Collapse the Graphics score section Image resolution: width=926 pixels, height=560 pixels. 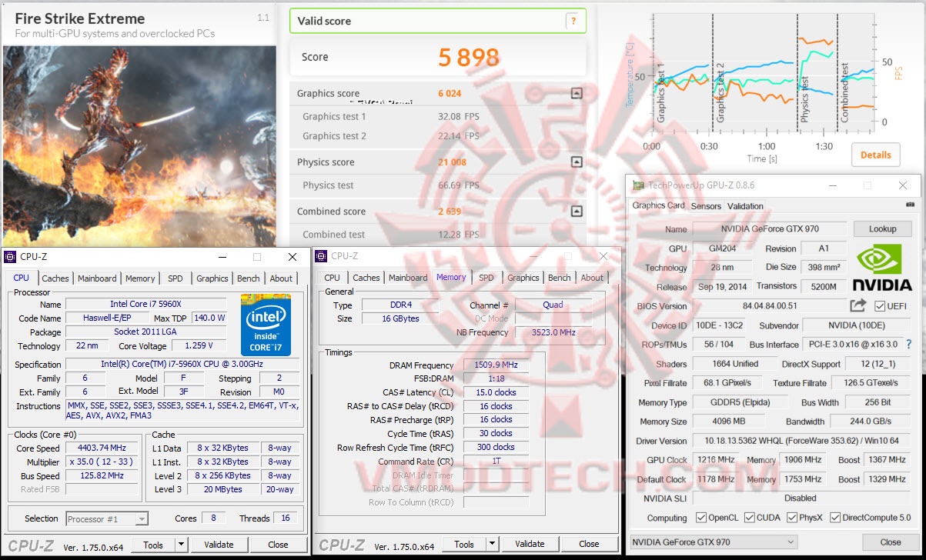coord(577,93)
